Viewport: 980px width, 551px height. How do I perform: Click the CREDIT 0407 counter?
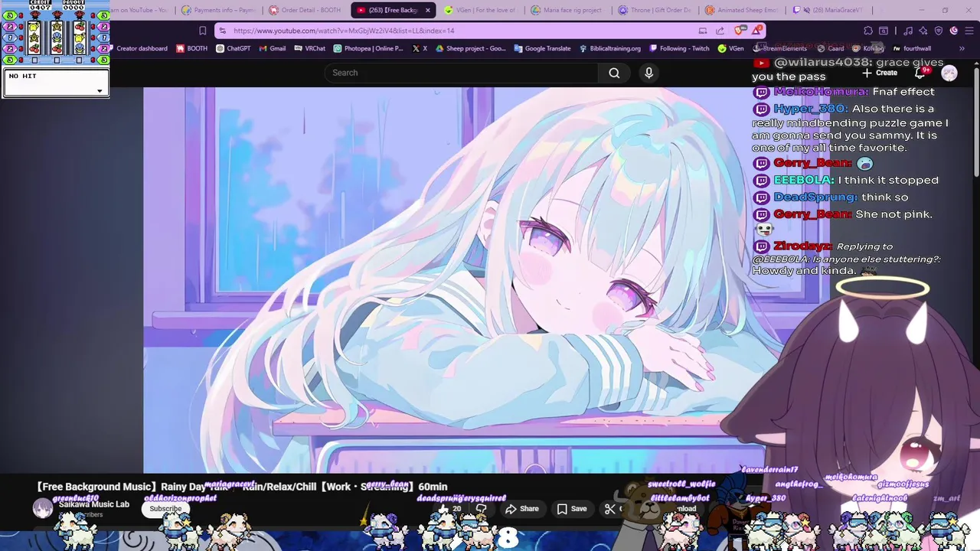click(x=40, y=5)
